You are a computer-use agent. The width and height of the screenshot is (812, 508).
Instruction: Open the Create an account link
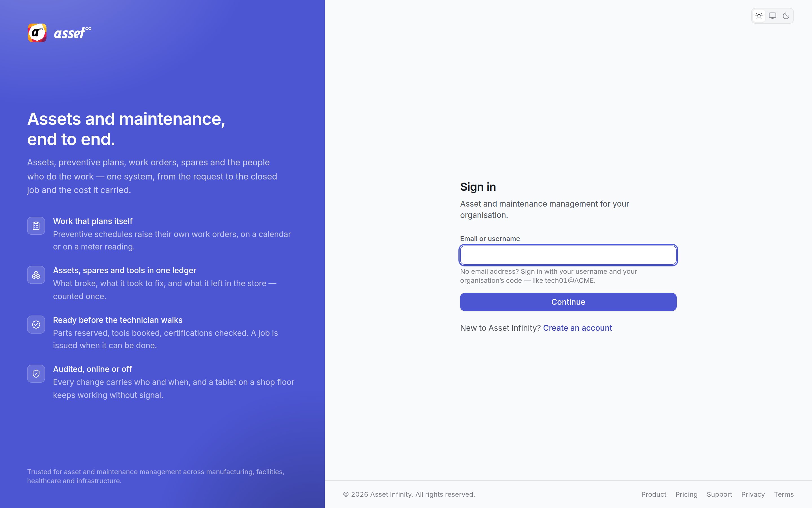coord(577,328)
